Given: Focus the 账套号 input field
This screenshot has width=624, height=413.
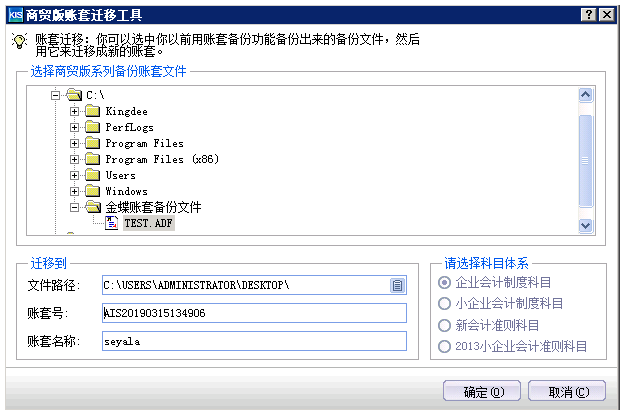Looking at the screenshot, I should tap(254, 313).
